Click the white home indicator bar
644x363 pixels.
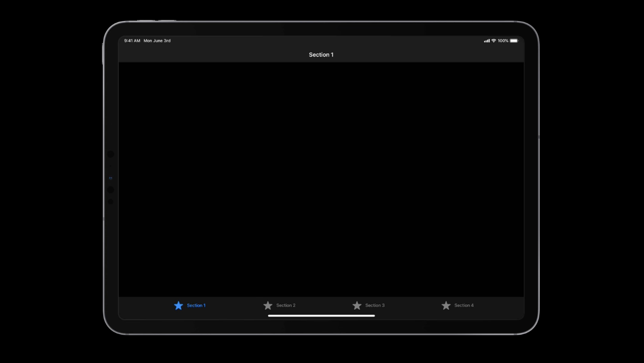point(321,316)
